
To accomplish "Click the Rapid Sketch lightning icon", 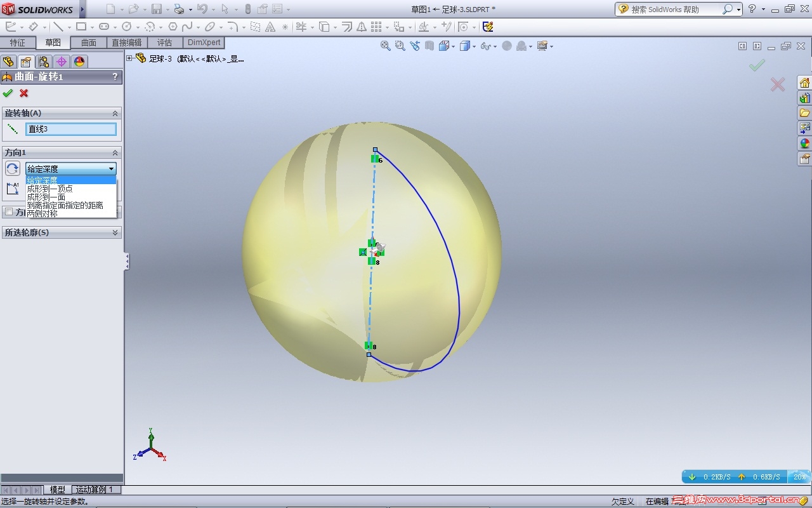I will [488, 27].
